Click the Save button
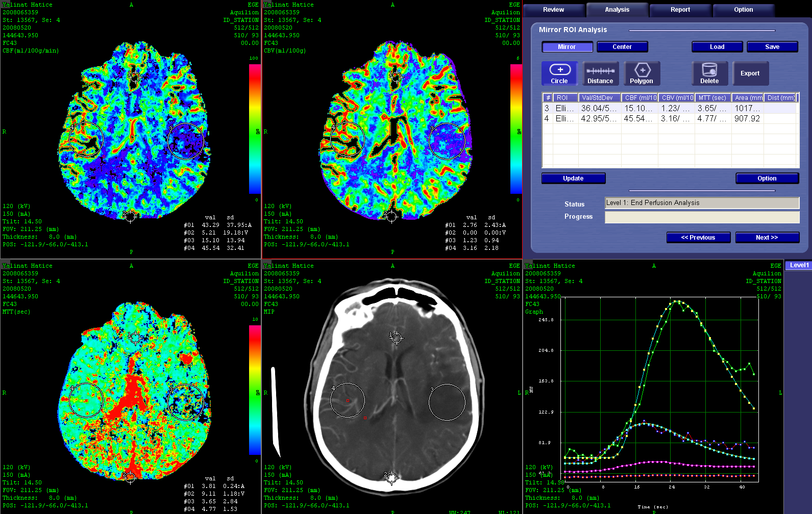 772,47
